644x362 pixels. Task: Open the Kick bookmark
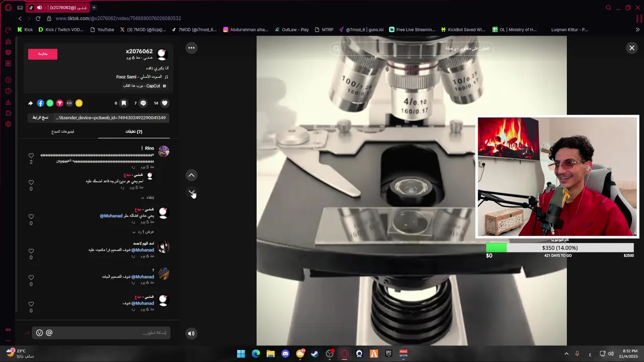[25, 30]
